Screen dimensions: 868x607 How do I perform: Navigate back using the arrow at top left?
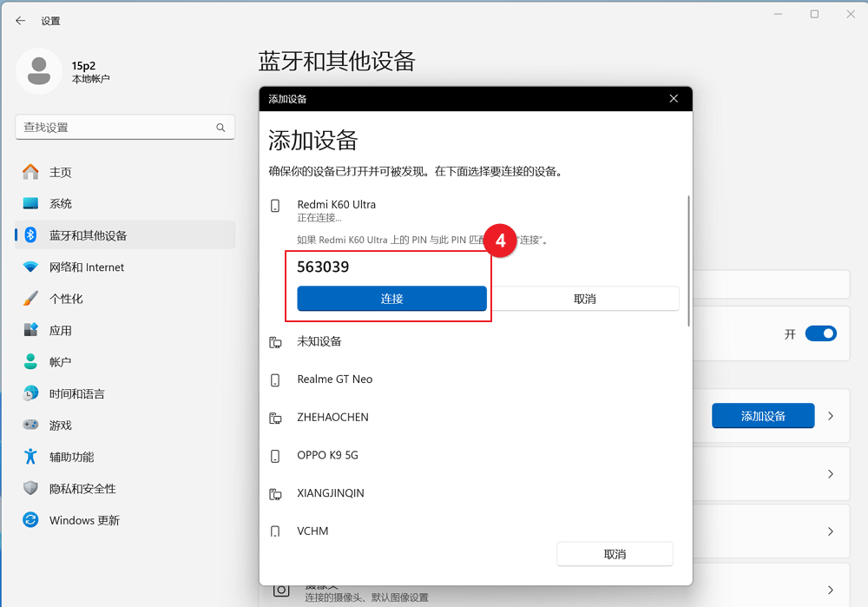pos(20,20)
